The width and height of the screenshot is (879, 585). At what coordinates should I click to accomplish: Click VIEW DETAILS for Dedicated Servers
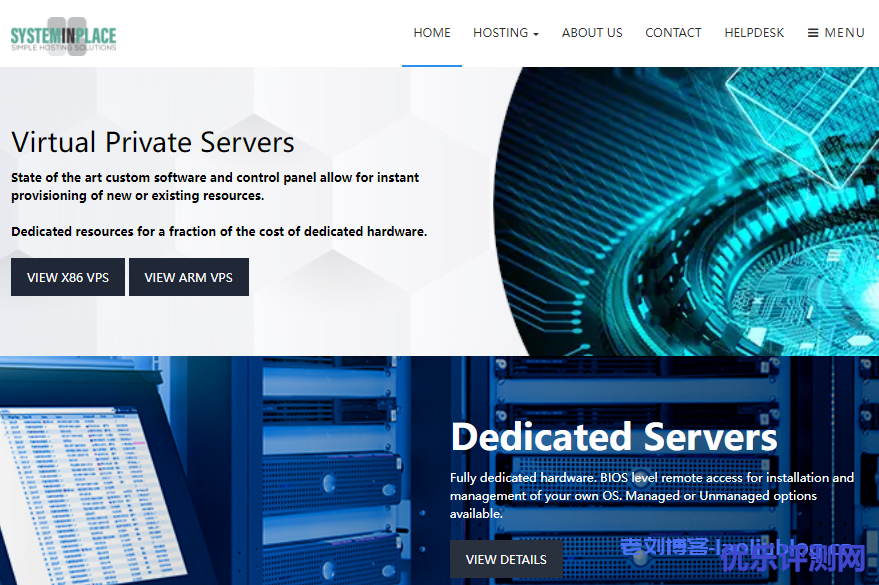(x=506, y=559)
